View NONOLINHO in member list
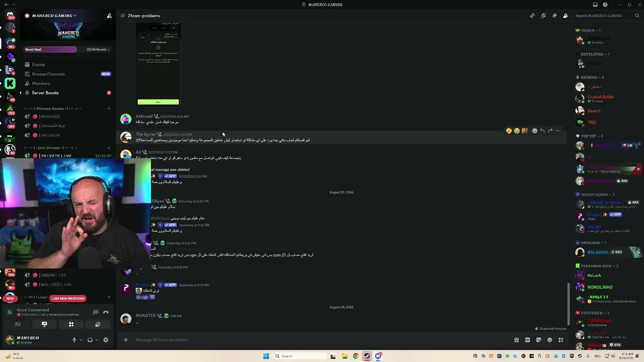 600,287
